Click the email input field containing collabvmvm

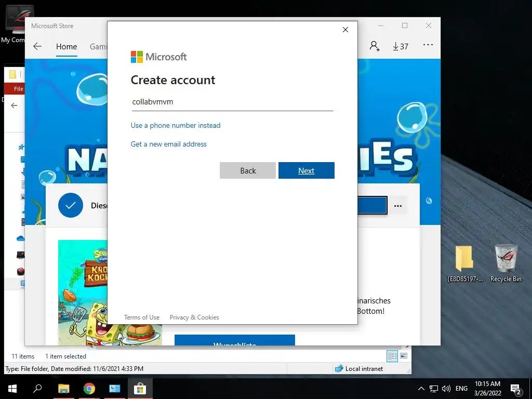232,102
